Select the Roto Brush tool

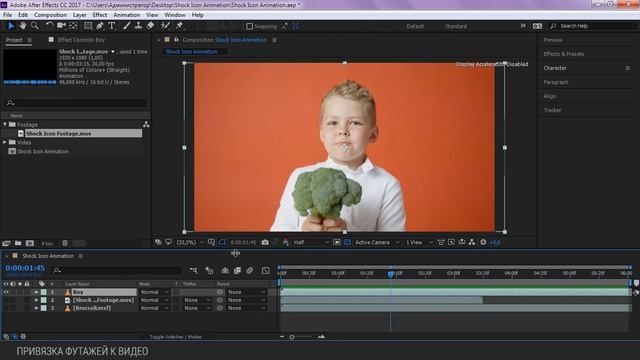pyautogui.click(x=165, y=26)
